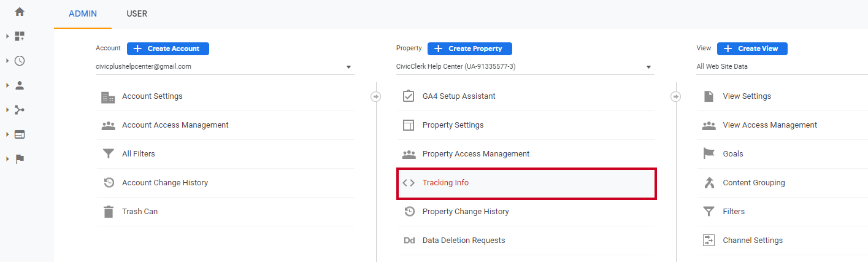Open Conversions flag icon in sidebar
The width and height of the screenshot is (868, 262).
[x=20, y=159]
